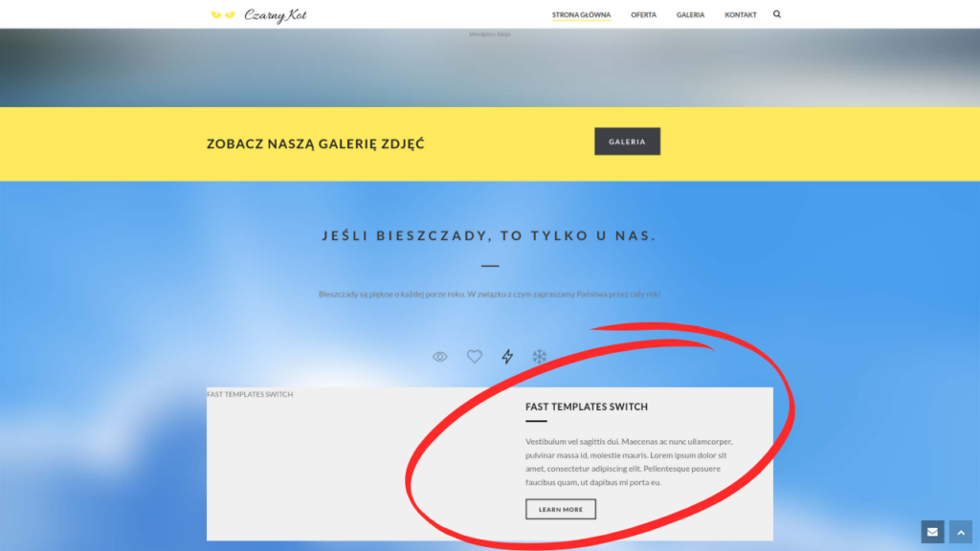Select the eye icon under the heading
Screen dimensions: 980x551
(439, 356)
